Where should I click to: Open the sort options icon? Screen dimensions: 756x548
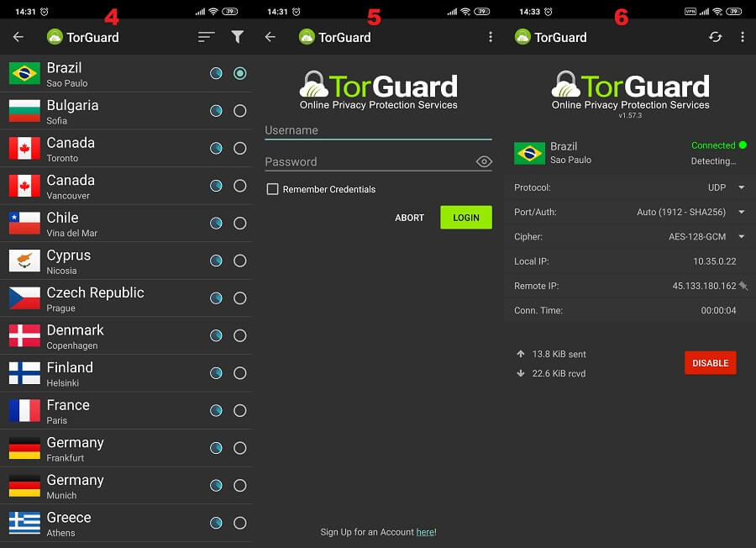pos(207,37)
